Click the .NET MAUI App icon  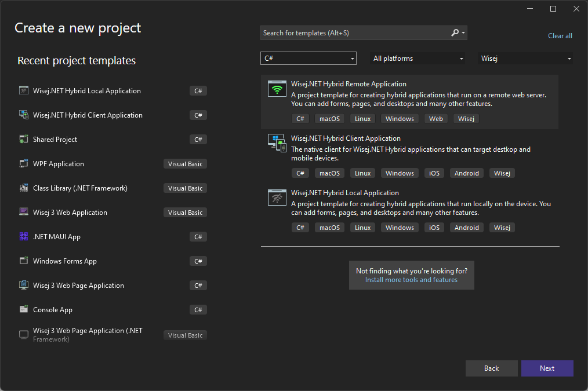coord(23,236)
